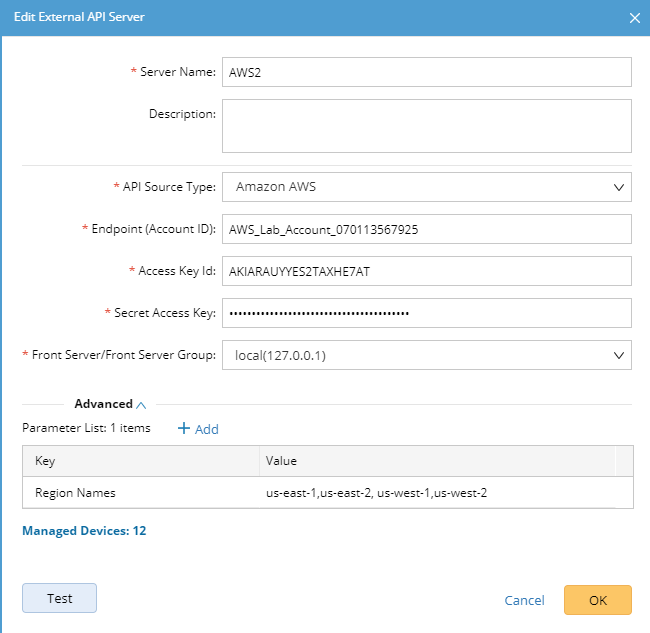
Task: Focus the masked Secret Access Key field
Action: click(x=427, y=313)
